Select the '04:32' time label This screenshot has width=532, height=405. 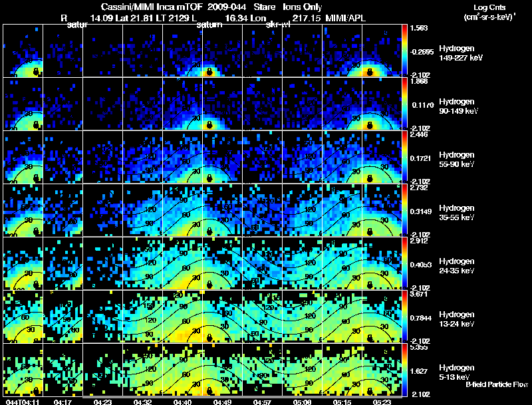click(142, 402)
